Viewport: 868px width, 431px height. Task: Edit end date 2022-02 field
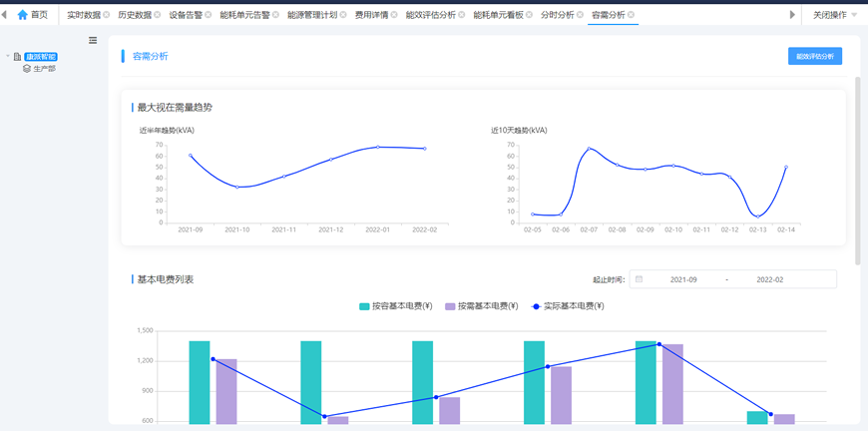click(x=770, y=279)
